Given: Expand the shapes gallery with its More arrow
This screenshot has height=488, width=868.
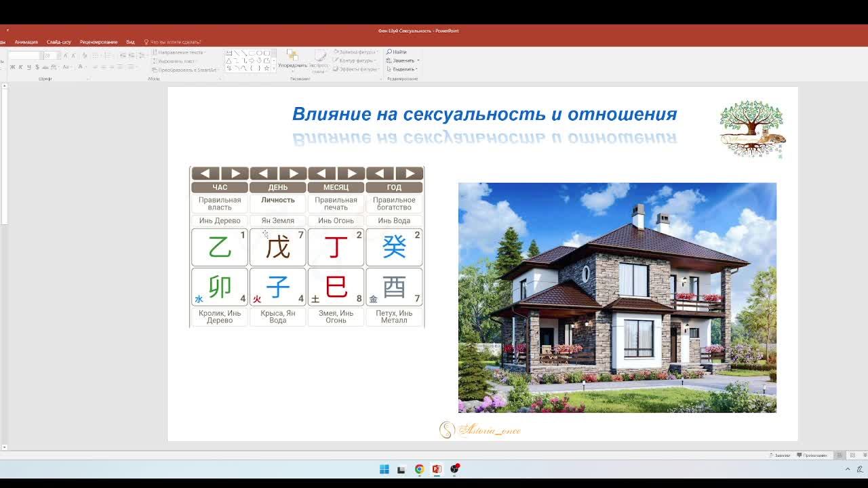Looking at the screenshot, I should click(x=273, y=68).
